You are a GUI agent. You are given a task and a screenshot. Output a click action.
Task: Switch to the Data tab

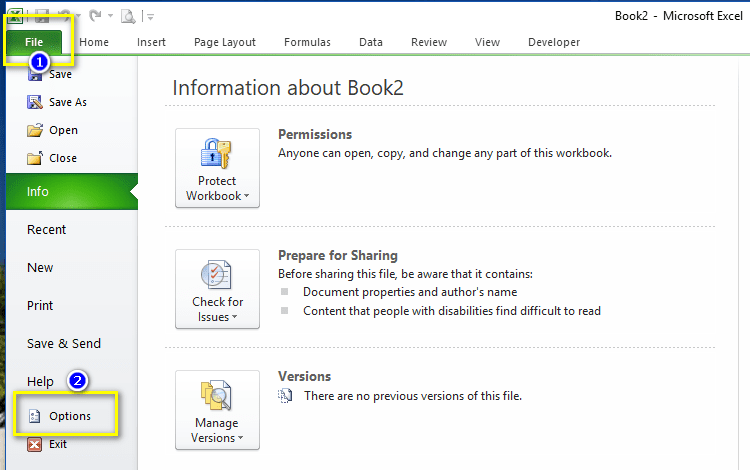(x=371, y=42)
